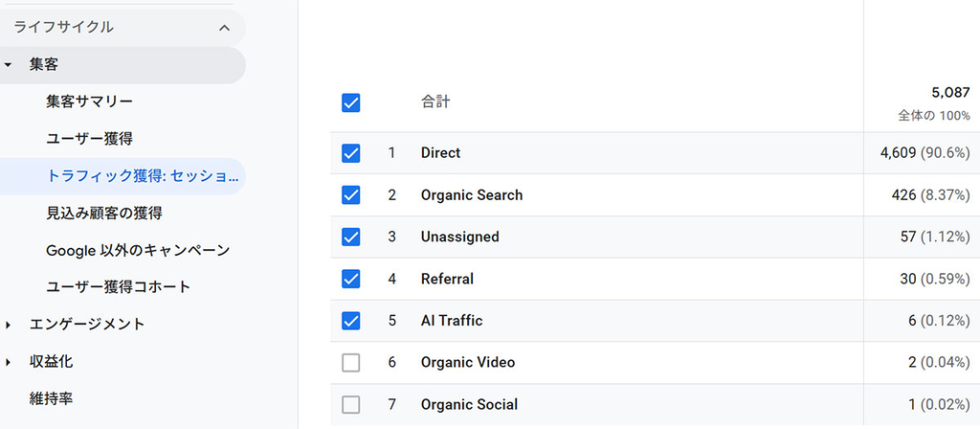The width and height of the screenshot is (980, 429).
Task: Uncheck the Referral row checkbox
Action: pos(351,279)
